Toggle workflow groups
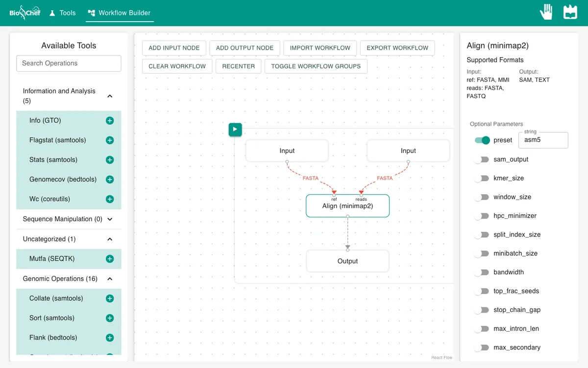Screen dimensions: 588x368 pyautogui.click(x=316, y=66)
